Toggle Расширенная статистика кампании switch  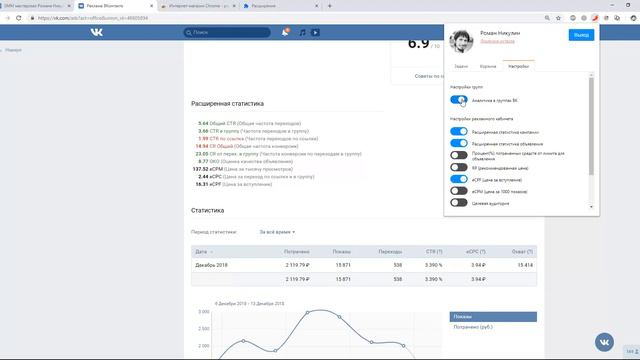pyautogui.click(x=459, y=131)
